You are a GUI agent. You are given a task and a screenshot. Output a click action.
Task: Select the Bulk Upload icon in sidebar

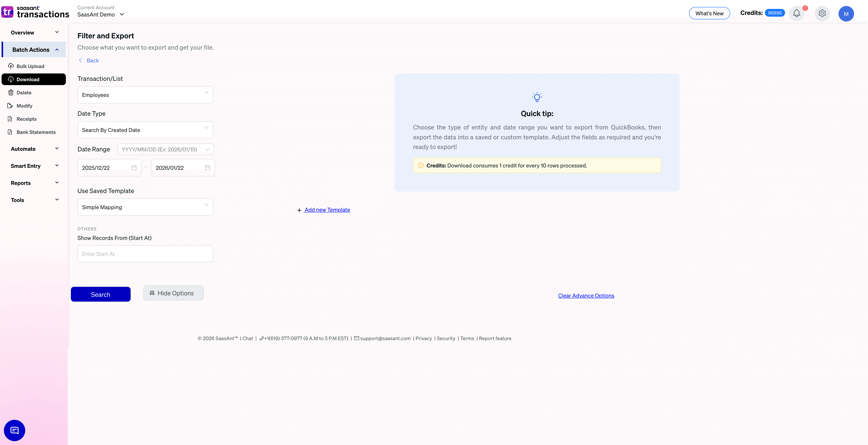pos(10,66)
